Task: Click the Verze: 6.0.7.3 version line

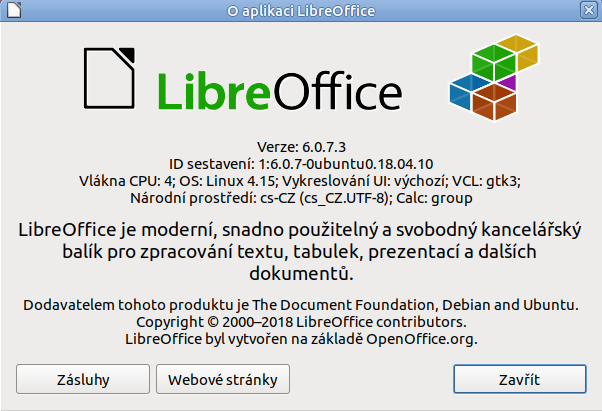Action: click(x=300, y=145)
